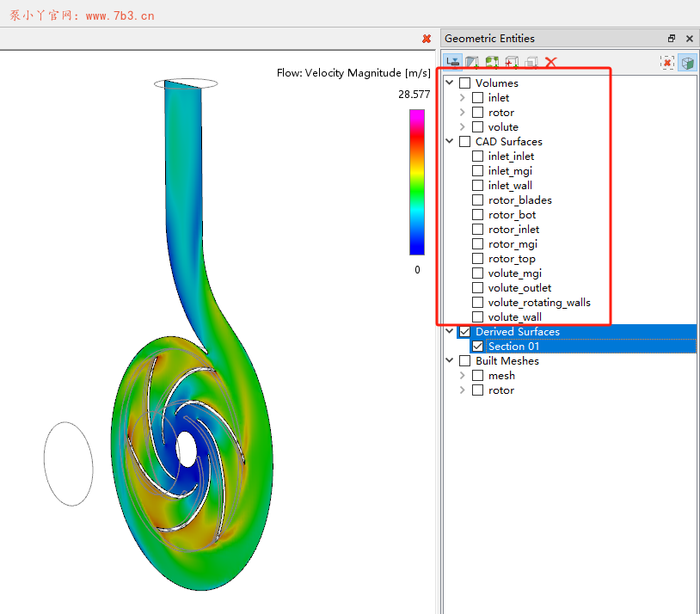Click the 3D cube view mode icon
Image resolution: width=700 pixels, height=614 pixels.
pyautogui.click(x=687, y=63)
